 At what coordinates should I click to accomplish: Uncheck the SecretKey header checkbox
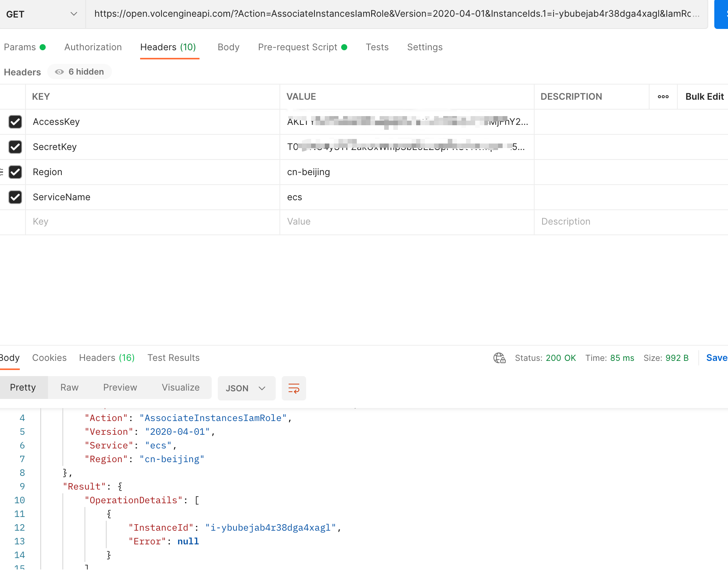click(x=15, y=147)
